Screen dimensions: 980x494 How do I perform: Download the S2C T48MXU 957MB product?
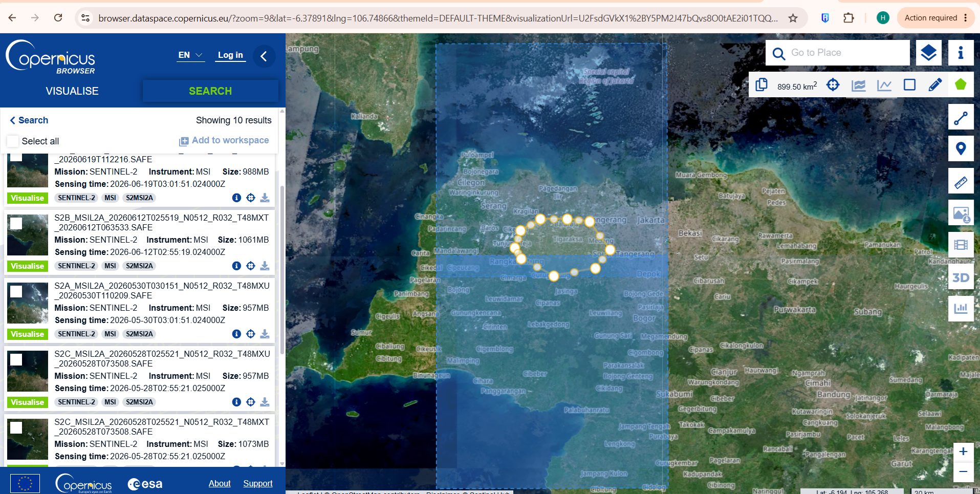[265, 402]
